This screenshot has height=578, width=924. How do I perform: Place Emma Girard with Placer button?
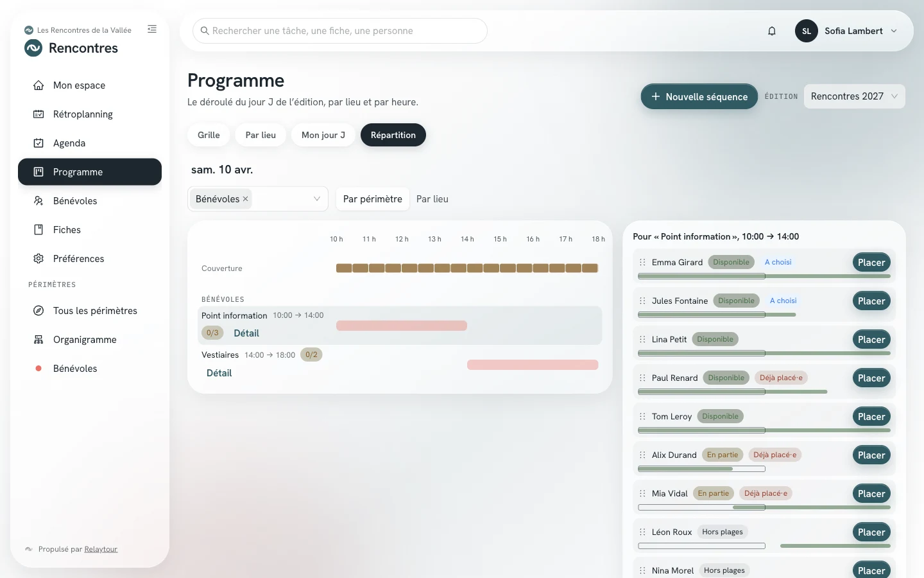pyautogui.click(x=871, y=262)
